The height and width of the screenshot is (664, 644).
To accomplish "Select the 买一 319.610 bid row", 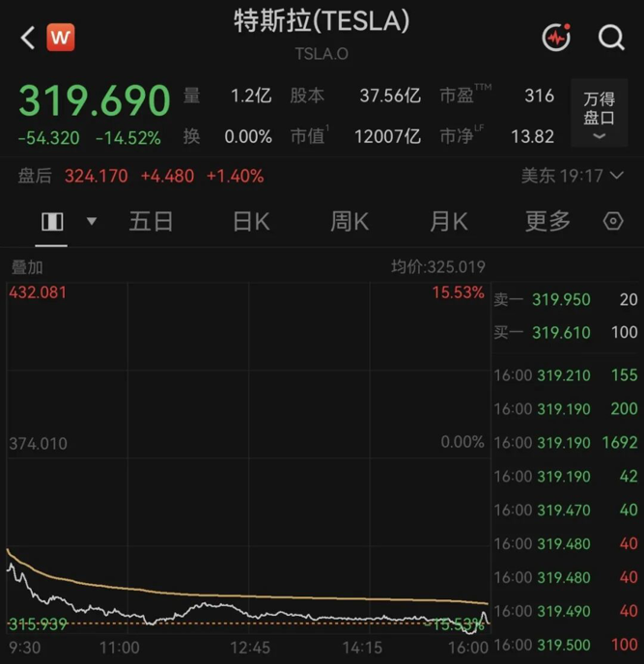I will tap(566, 332).
